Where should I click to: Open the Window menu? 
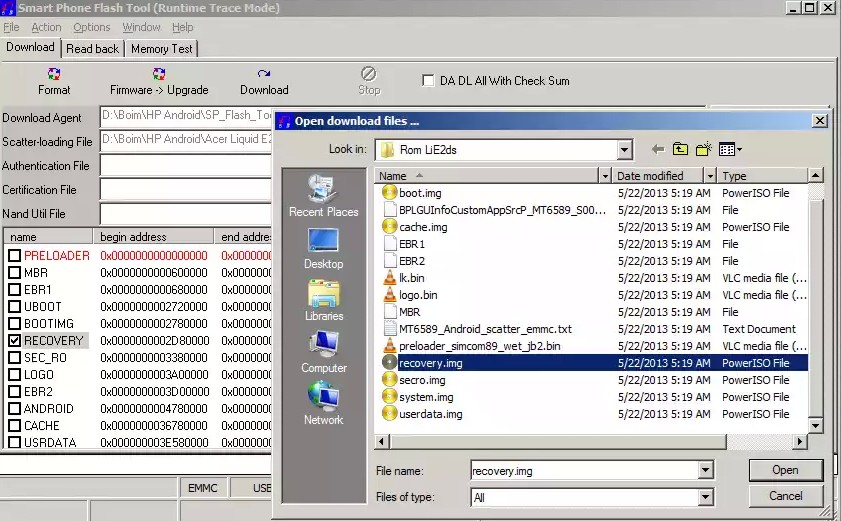(x=141, y=27)
